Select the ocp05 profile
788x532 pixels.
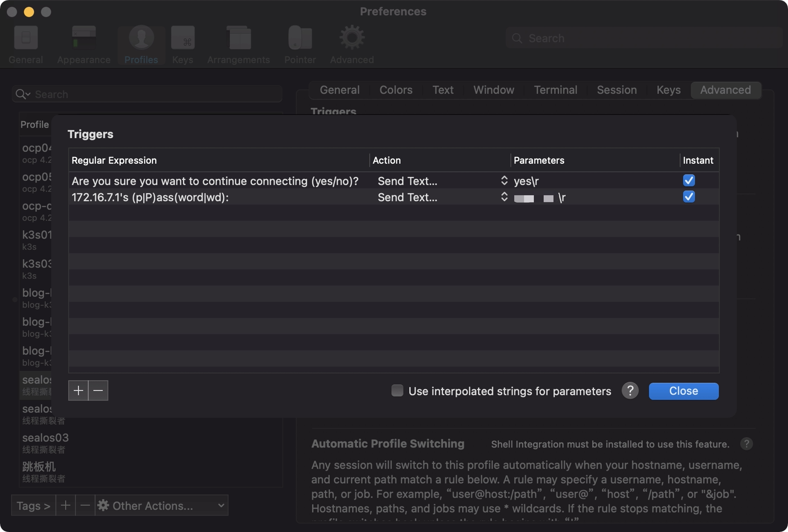36,182
